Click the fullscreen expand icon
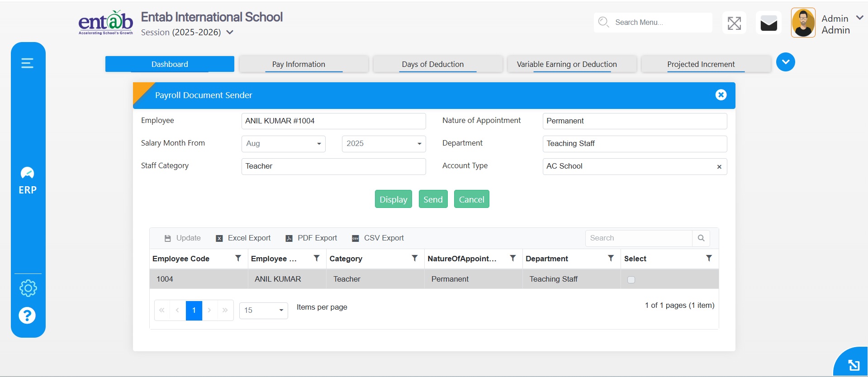The image size is (868, 377). (734, 23)
